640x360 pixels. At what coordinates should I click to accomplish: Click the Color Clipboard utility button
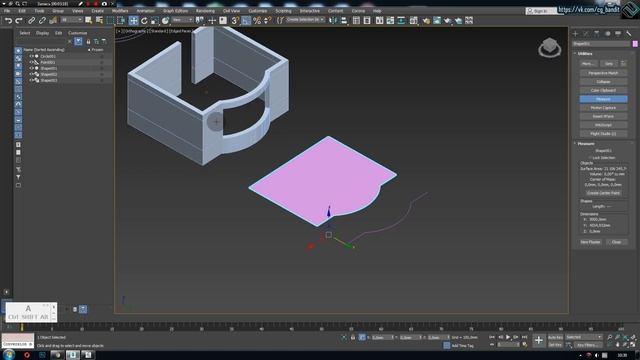point(603,90)
